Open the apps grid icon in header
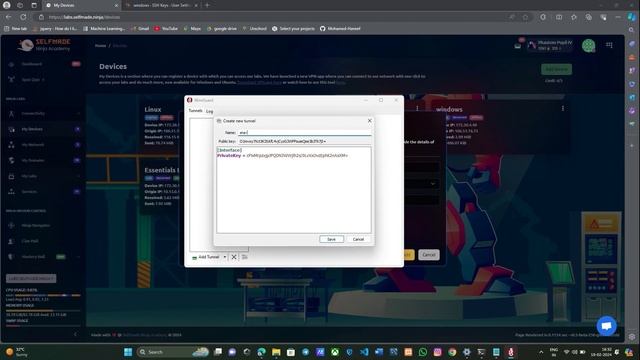The width and height of the screenshot is (640, 360). point(609,45)
